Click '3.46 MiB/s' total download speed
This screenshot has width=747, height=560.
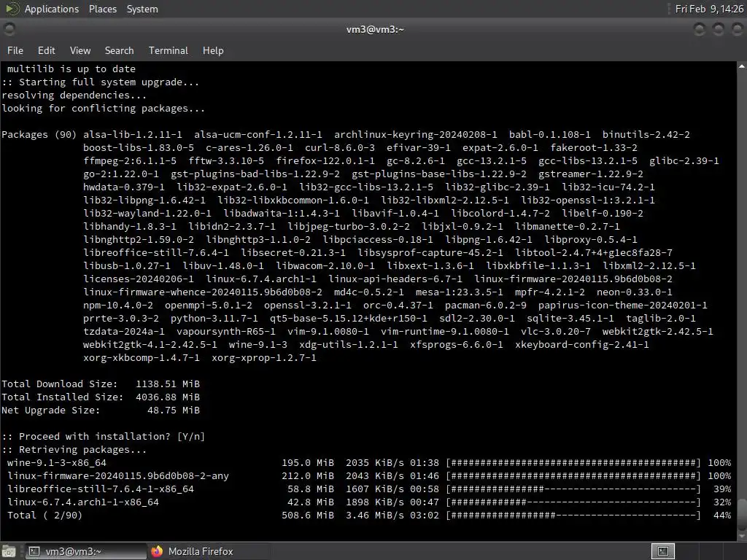(x=375, y=516)
